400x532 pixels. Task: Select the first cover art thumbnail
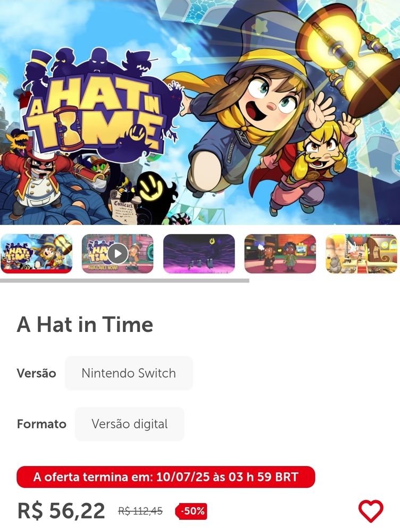coord(36,253)
